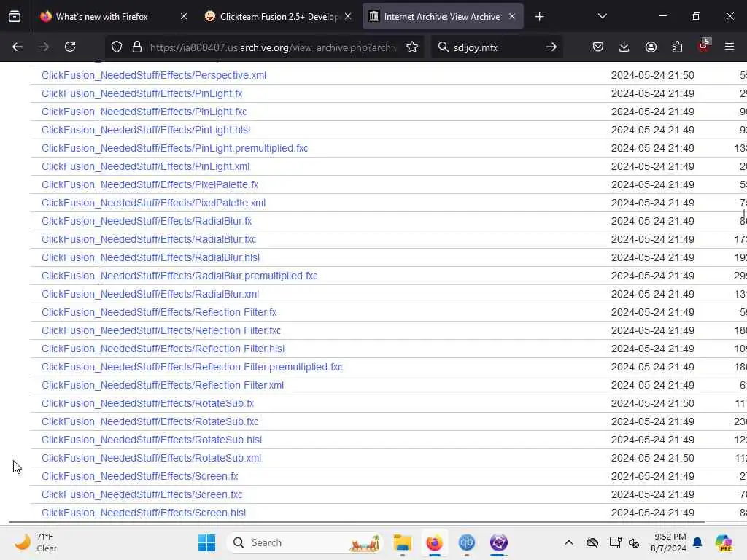Show hidden system tray icons
The image size is (747, 560).
[569, 542]
